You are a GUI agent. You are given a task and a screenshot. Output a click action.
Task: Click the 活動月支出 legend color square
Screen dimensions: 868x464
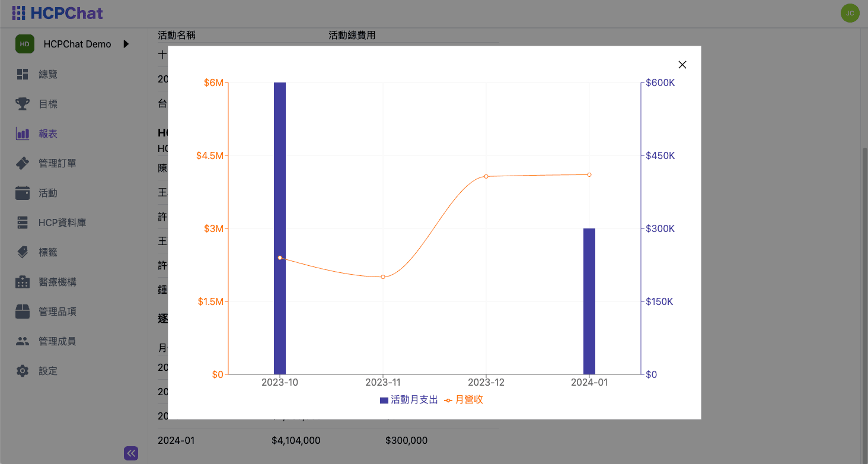(384, 401)
